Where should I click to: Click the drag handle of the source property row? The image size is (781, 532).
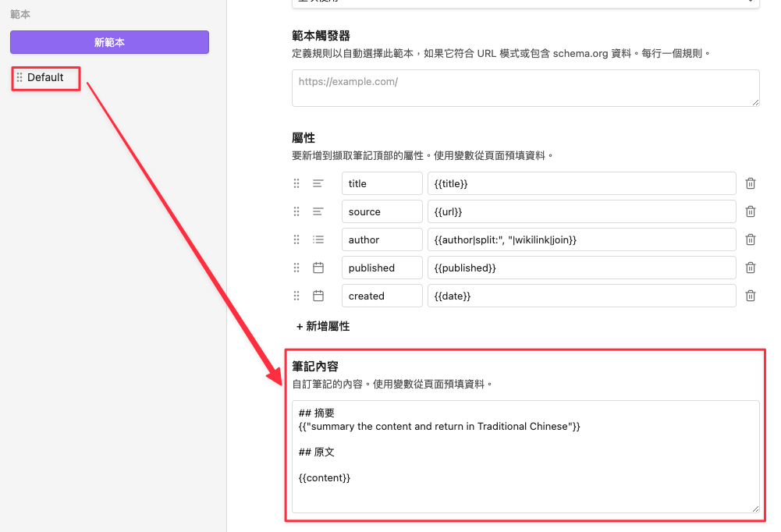(296, 211)
